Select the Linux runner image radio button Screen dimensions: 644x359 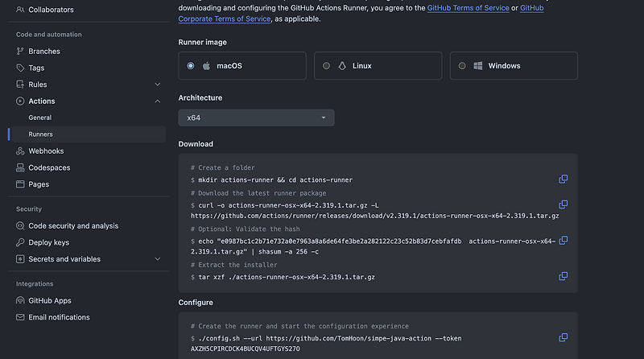tap(326, 66)
